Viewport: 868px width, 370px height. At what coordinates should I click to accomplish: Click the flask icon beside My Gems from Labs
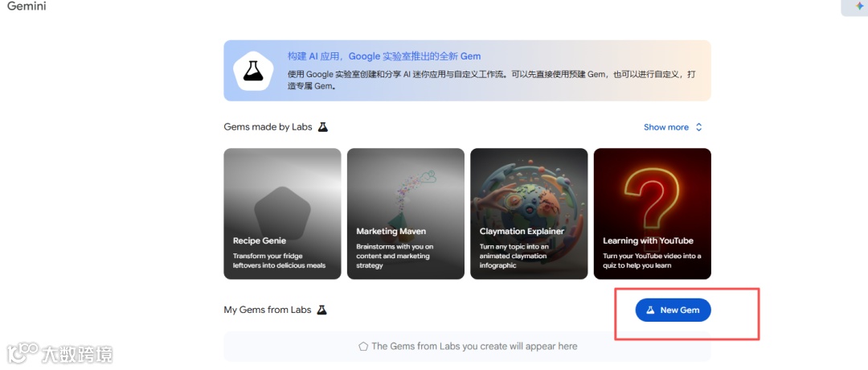click(x=321, y=310)
